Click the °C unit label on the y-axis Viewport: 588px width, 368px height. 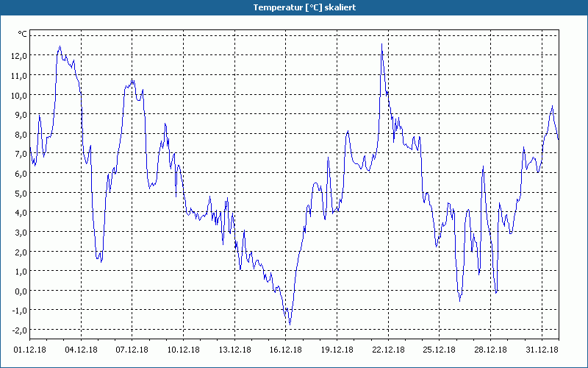(x=23, y=34)
